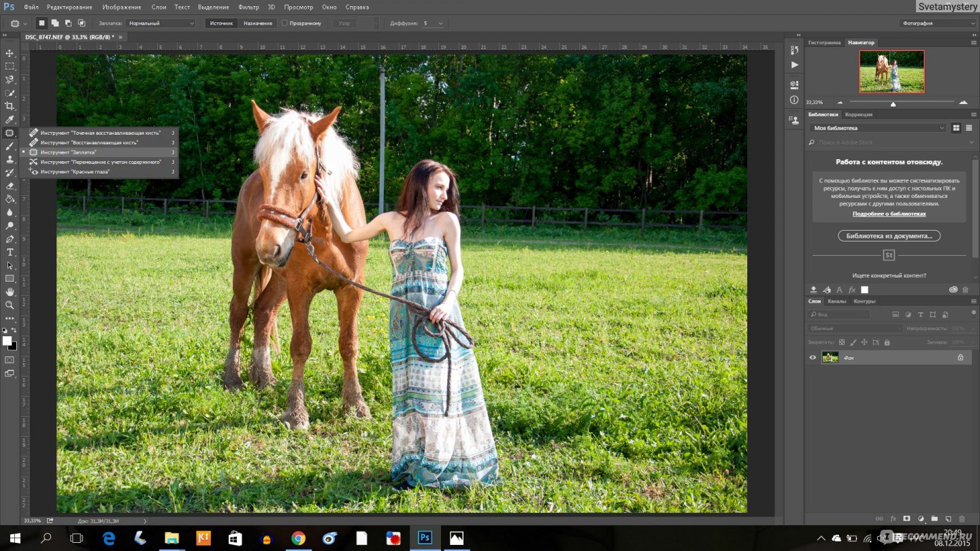980x551 pixels.
Task: Choose the "Красные глаза" tool in flyout
Action: [x=99, y=171]
